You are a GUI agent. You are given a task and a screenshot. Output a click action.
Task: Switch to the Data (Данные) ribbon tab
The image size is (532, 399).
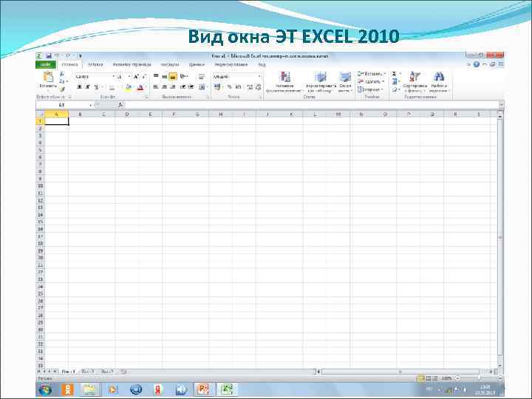[197, 64]
